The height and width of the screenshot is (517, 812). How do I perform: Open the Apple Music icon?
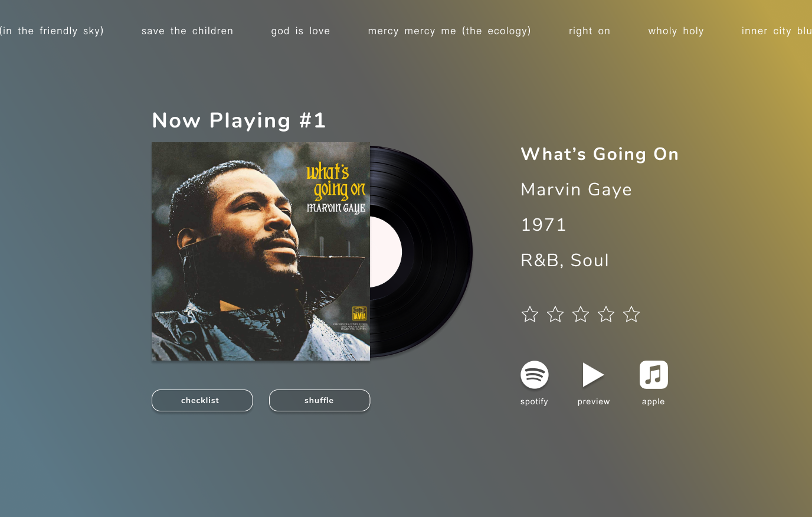(x=654, y=375)
